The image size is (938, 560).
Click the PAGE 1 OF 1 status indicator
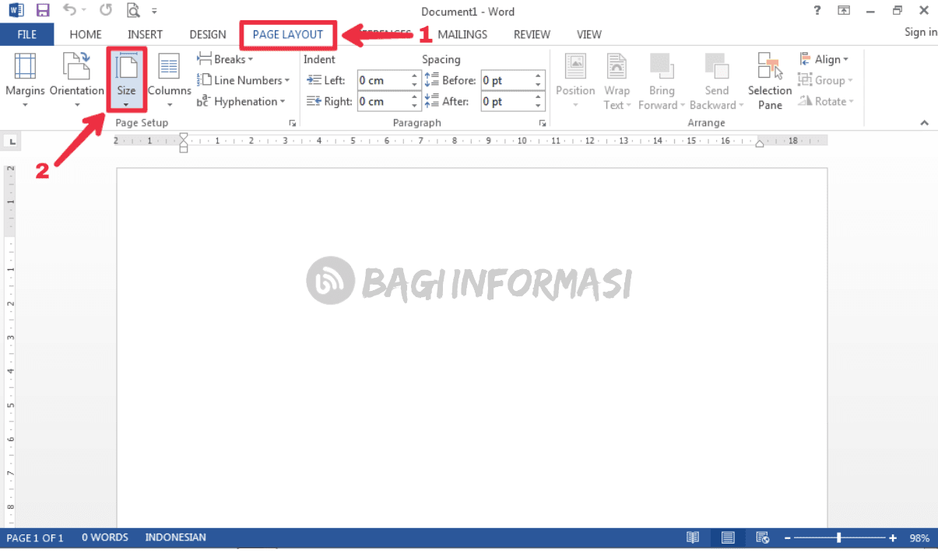[x=35, y=537]
